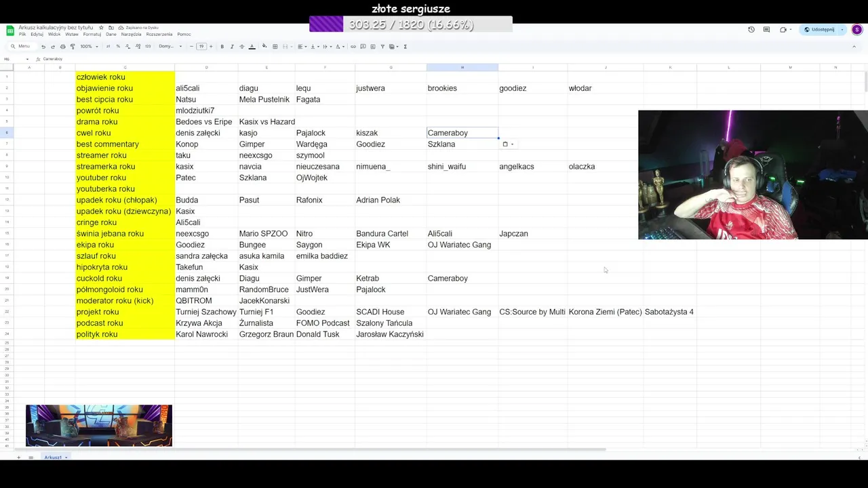Select the 'człowiek roku' cell

coord(125,77)
